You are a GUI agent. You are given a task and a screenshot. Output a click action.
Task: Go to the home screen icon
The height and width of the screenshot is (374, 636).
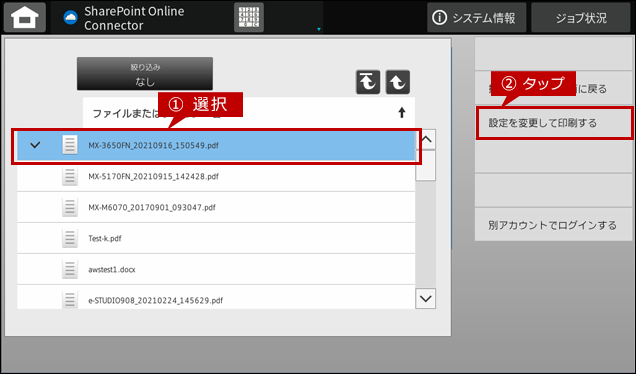click(25, 17)
